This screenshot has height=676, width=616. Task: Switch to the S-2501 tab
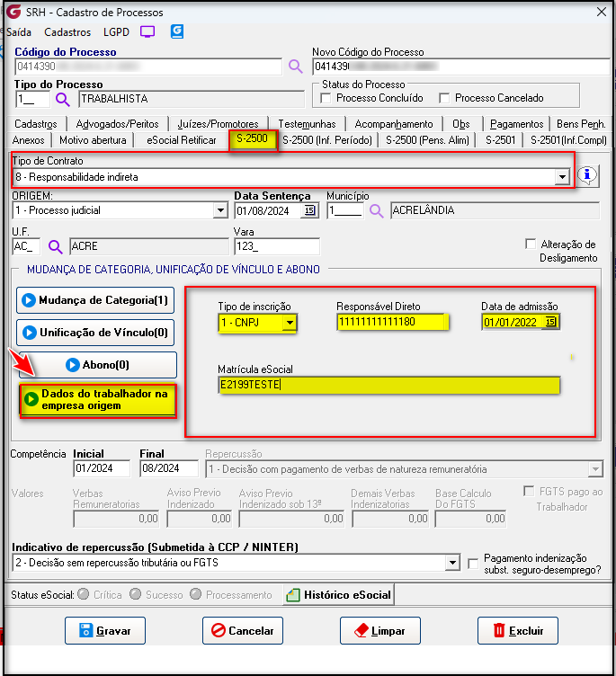[x=500, y=140]
